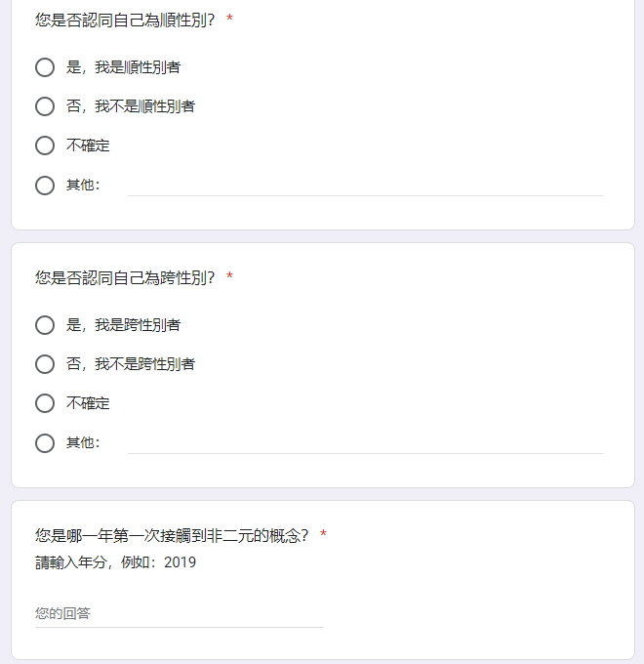Screen dimensions: 644x664
Task: Choose 不確定 under the 跨性別 question
Action: 45,403
